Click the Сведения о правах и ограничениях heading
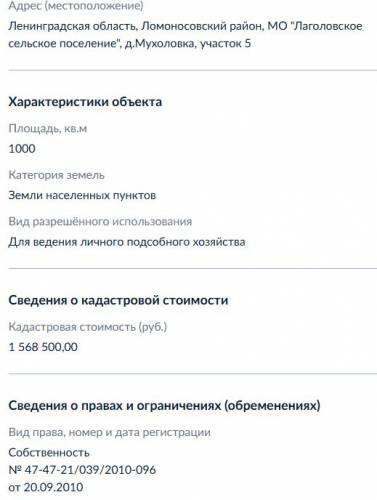This screenshot has height=500, width=377. point(164,406)
